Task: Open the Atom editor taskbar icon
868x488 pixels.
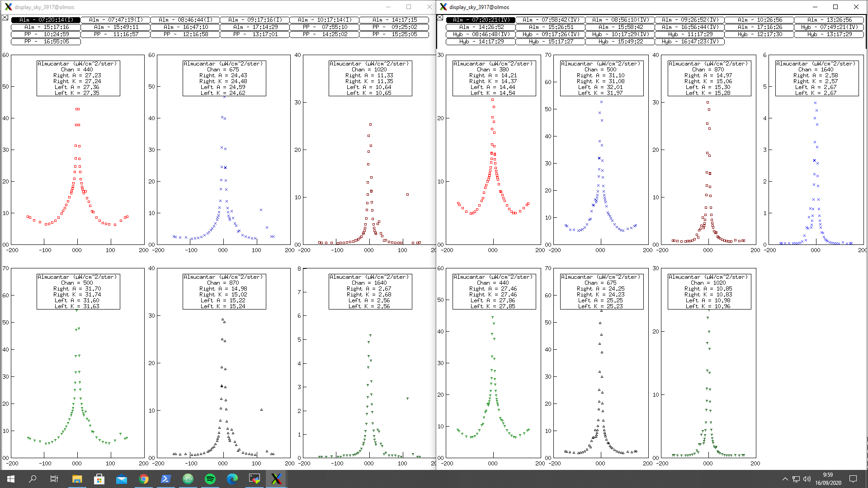Action: [x=188, y=479]
